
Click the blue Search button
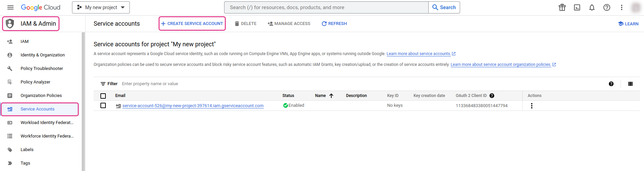tap(444, 7)
